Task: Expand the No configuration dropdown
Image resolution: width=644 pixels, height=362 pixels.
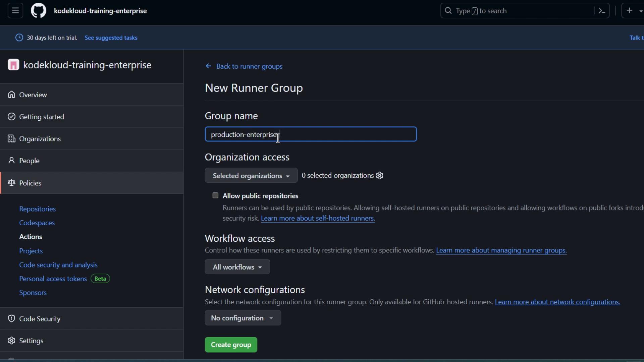Action: coord(243,318)
